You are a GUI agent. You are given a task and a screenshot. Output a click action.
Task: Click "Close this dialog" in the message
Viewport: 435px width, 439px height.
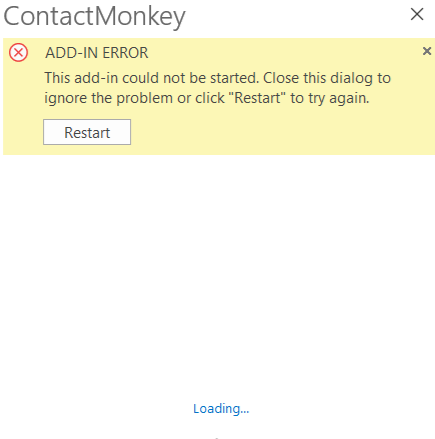[318, 78]
